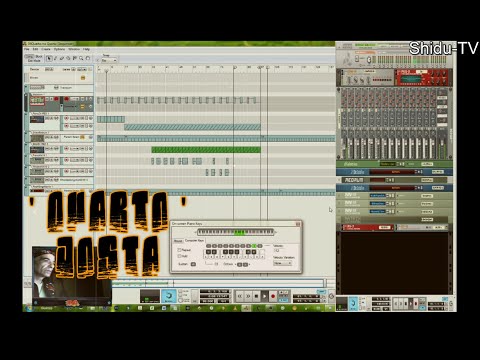This screenshot has width=480, height=360.
Task: Enable the Hold checkbox in the piano keys window
Action: [x=179, y=256]
